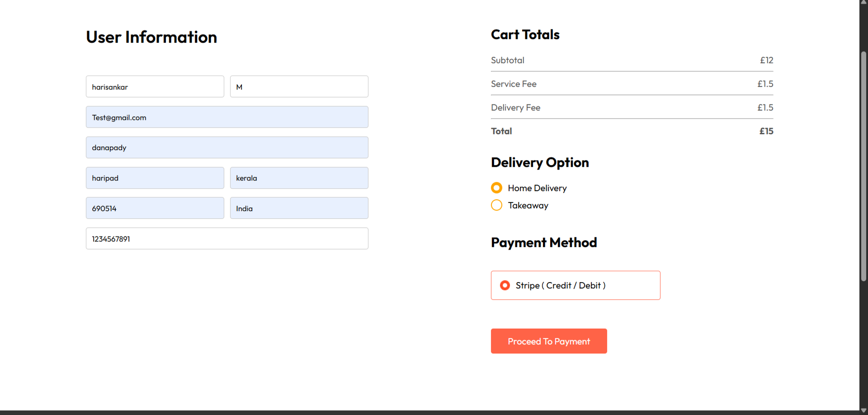
Task: Click the Total amount £15
Action: 766,131
